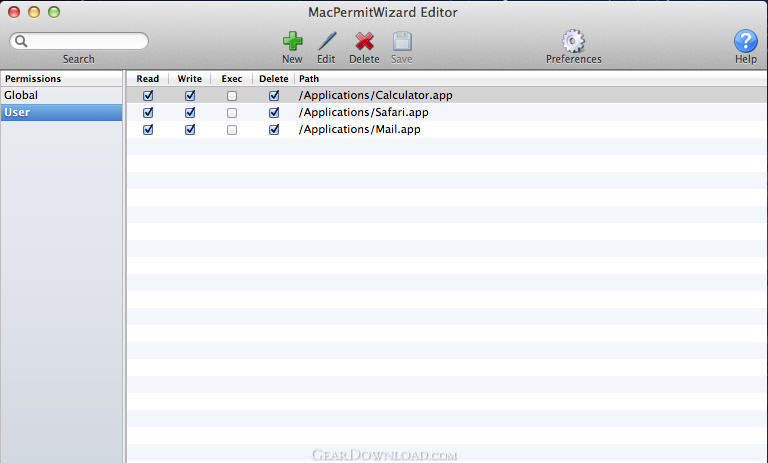The height and width of the screenshot is (463, 768).
Task: Uncheck Delete for Mail.app
Action: click(x=274, y=129)
